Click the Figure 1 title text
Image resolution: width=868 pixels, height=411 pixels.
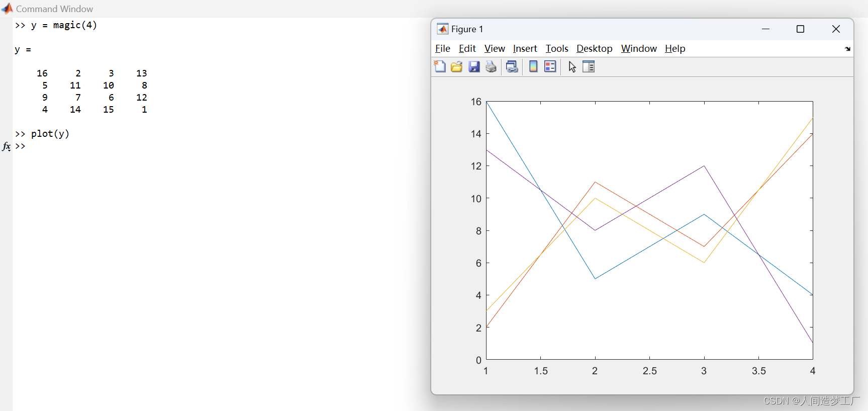(467, 29)
